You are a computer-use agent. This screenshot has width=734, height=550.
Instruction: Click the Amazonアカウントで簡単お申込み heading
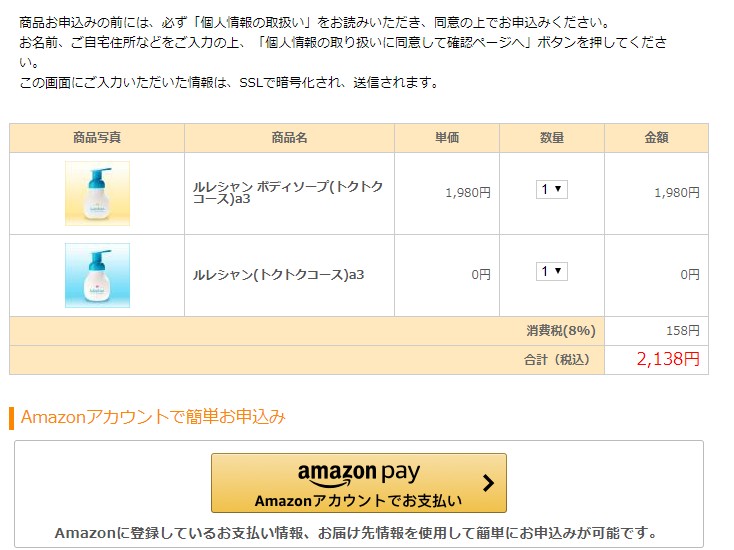(x=153, y=417)
